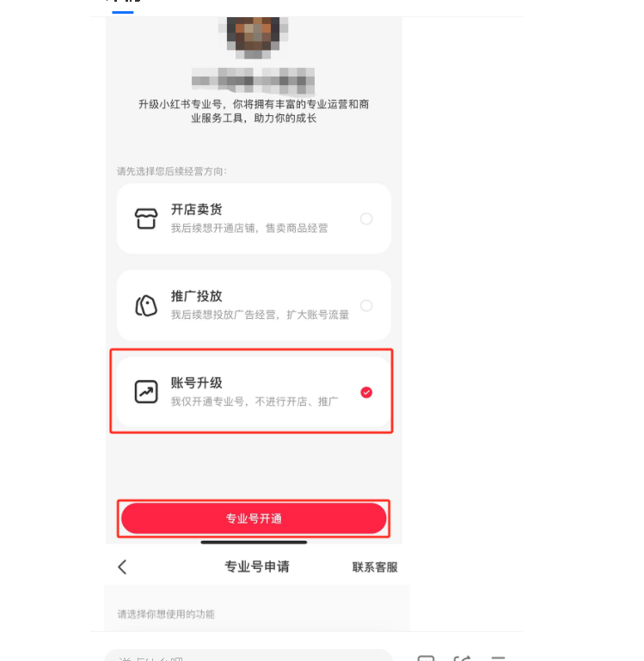The image size is (644, 661).
Task: Click the promotion tag icon
Action: (146, 305)
